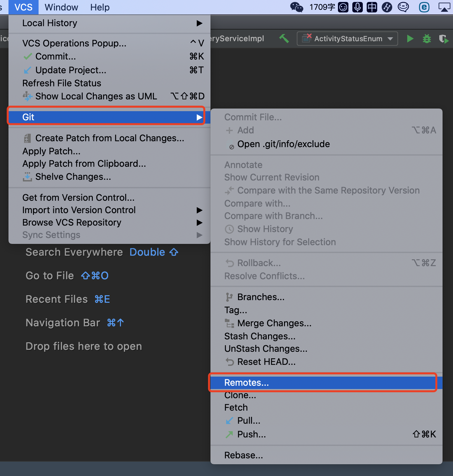
Task: Click the Search Everywhere hint text
Action: pyautogui.click(x=74, y=252)
